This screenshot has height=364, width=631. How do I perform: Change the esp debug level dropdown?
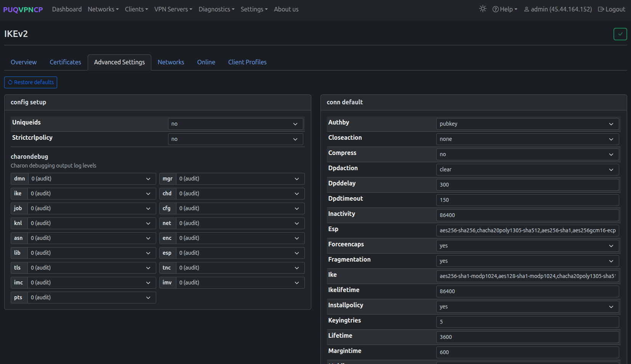(x=240, y=253)
